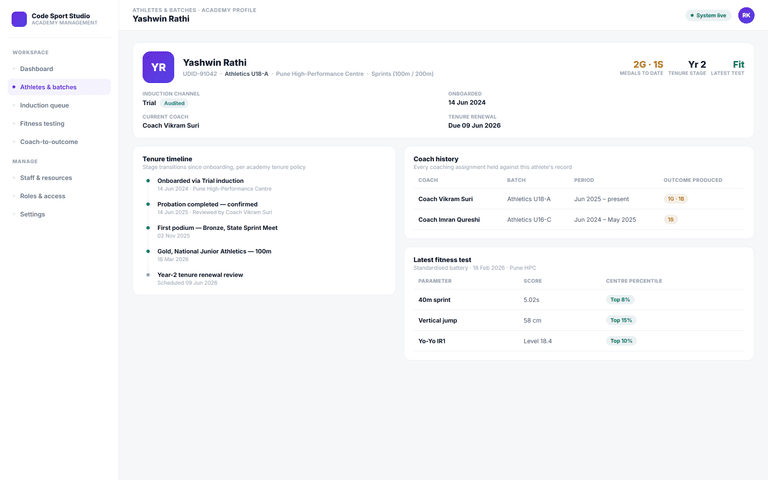The height and width of the screenshot is (480, 768).
Task: Select Gold, National Junior Athletics timeline entry
Action: (214, 251)
